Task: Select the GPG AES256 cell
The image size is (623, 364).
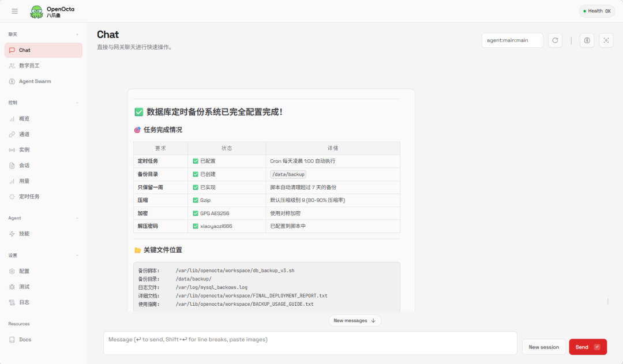Action: click(227, 213)
